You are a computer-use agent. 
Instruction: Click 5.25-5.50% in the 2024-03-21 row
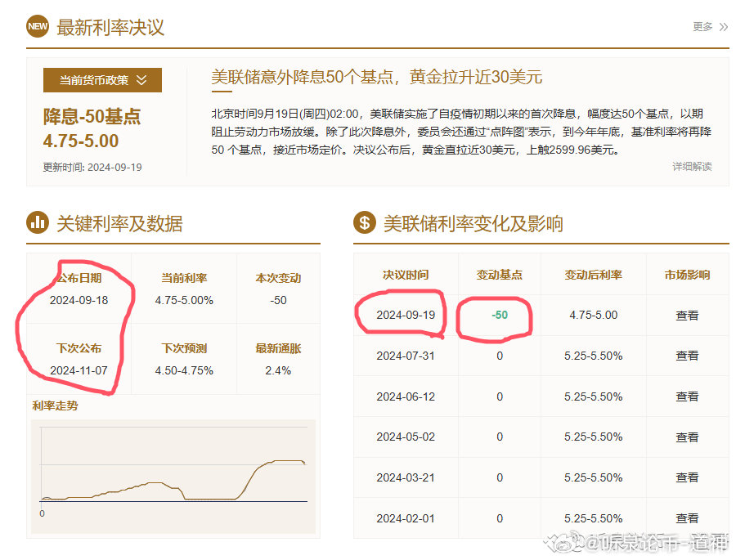(x=594, y=477)
